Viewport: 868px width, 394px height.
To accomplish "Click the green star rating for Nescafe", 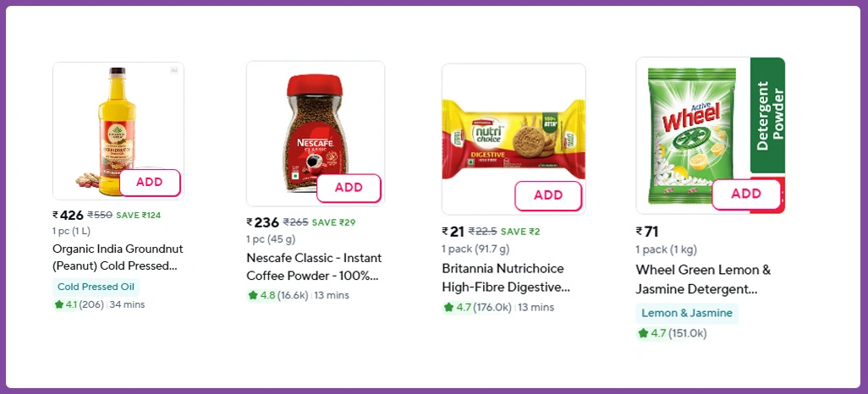I will coord(252,295).
